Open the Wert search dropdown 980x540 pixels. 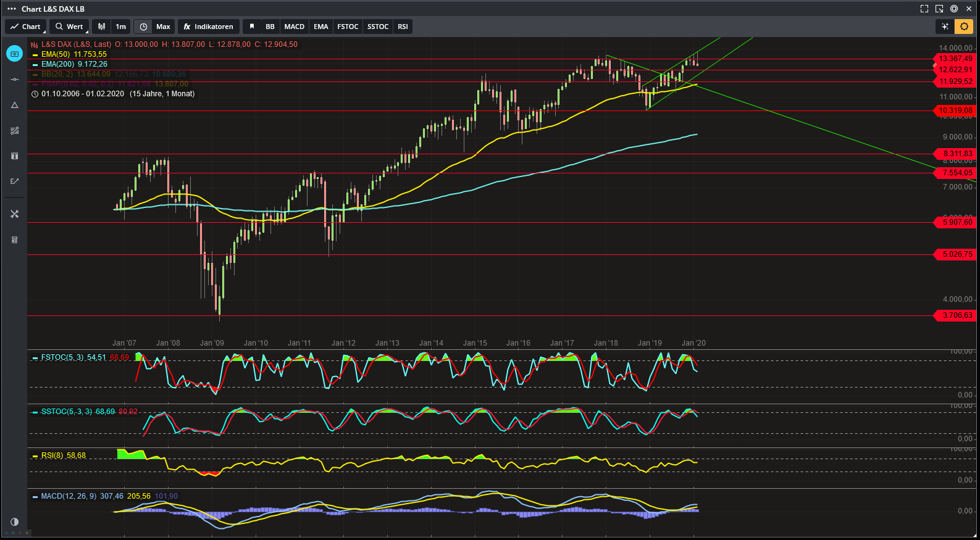coord(69,27)
